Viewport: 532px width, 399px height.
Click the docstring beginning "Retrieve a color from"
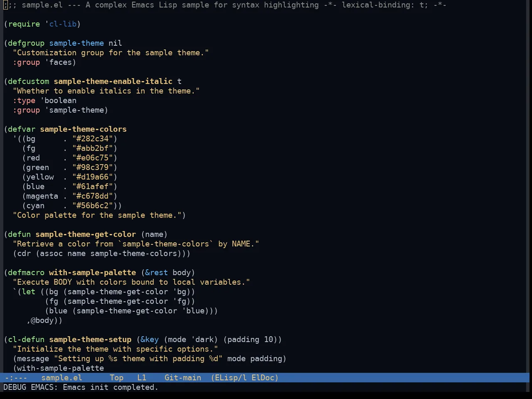point(136,244)
